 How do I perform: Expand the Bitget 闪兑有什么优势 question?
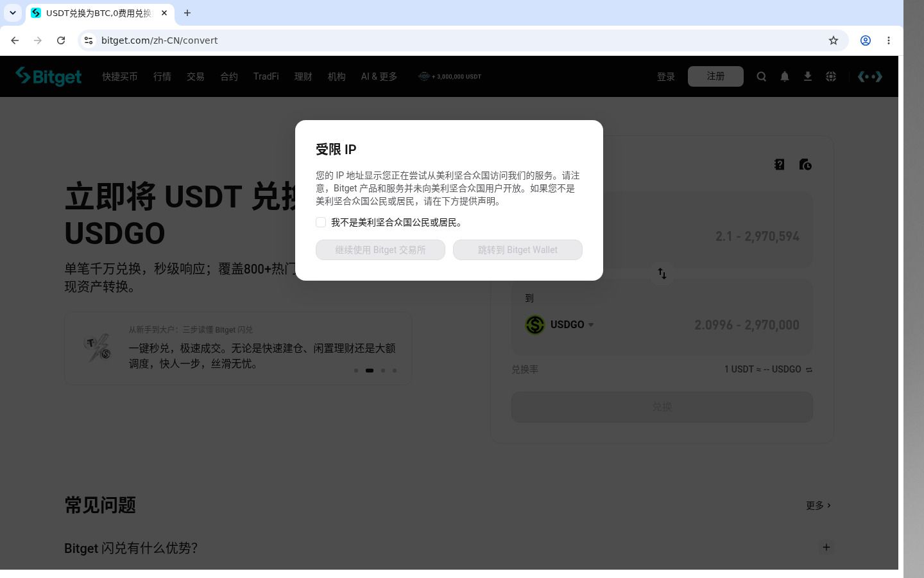click(826, 547)
